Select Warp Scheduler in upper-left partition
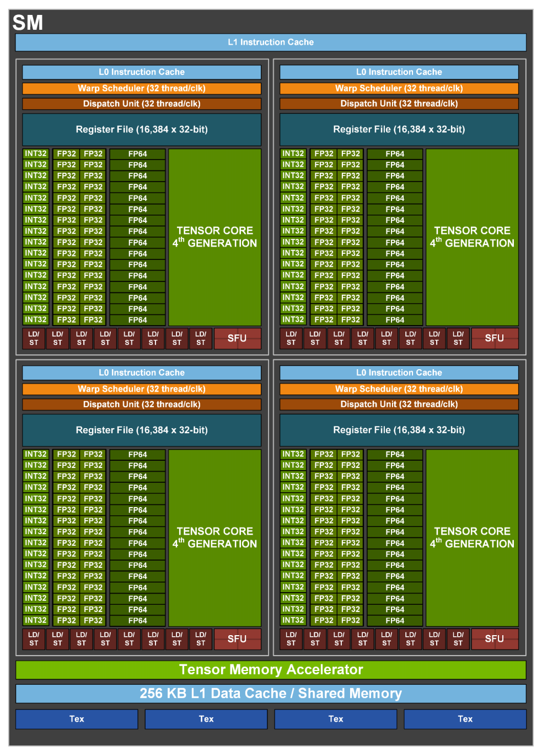Viewport: 542px width, 756px height. [142, 88]
